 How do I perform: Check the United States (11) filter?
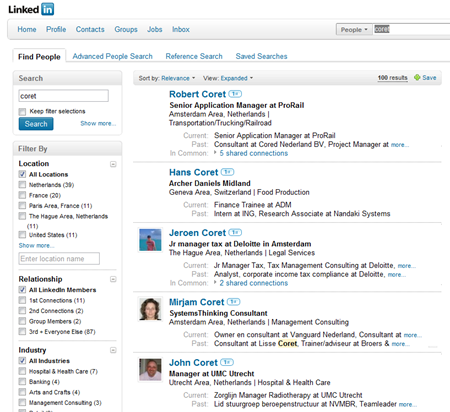pos(22,235)
